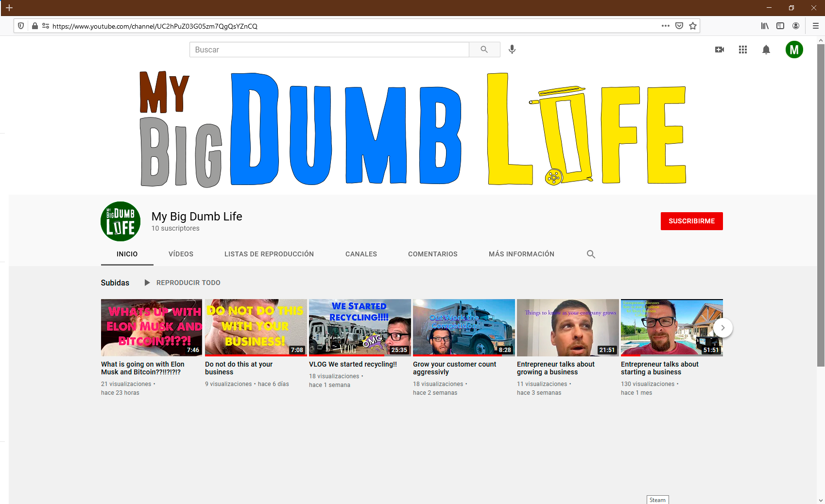
Task: Search within the channel using magnifier
Action: [x=591, y=254]
